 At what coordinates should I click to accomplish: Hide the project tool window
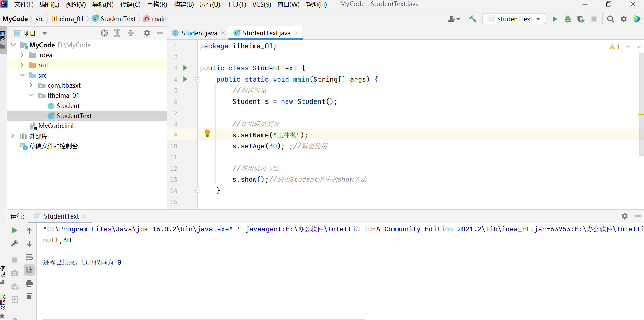pos(160,33)
